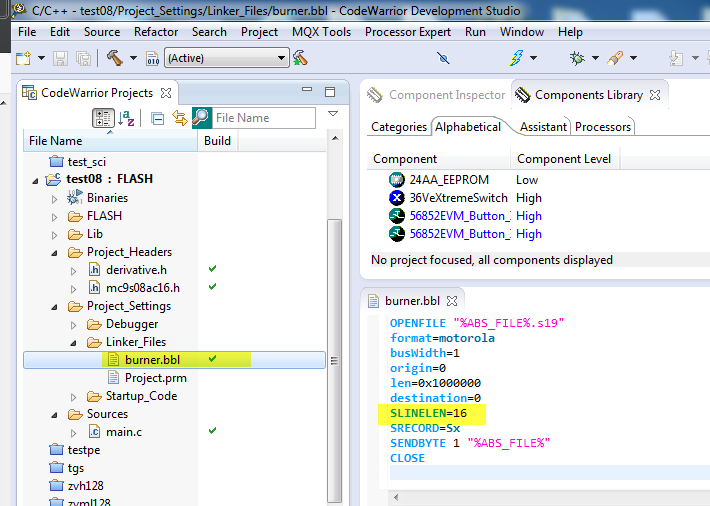Toggle the tree view mode icon
The width and height of the screenshot is (710, 506).
point(103,118)
